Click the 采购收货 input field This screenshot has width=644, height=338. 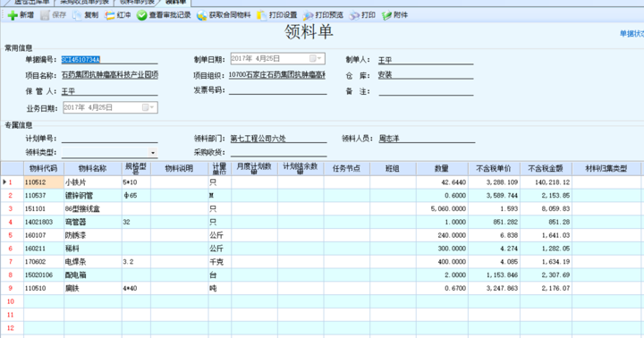278,152
